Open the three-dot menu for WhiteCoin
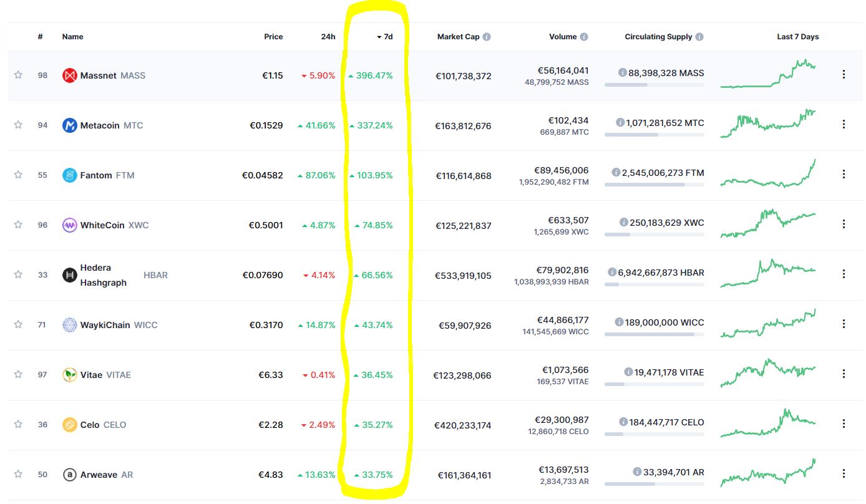 click(844, 224)
